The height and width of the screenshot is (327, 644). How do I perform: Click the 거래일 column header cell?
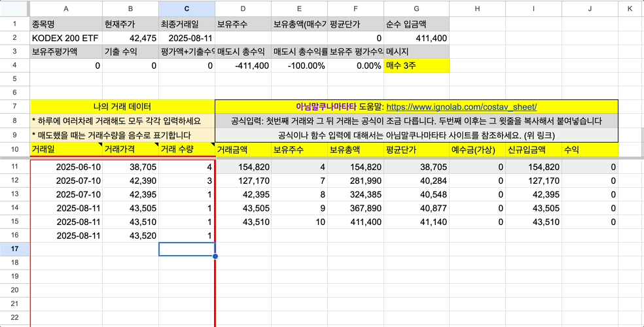[x=66, y=150]
